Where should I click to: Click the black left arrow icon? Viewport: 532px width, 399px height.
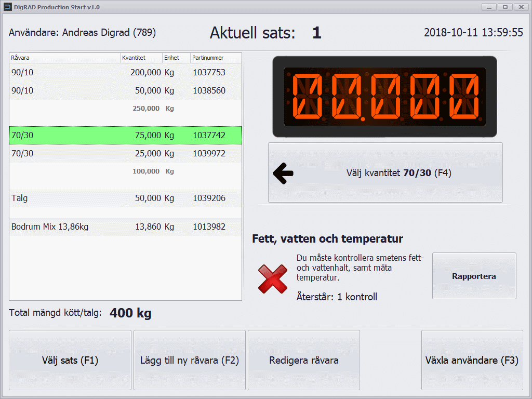point(283,174)
